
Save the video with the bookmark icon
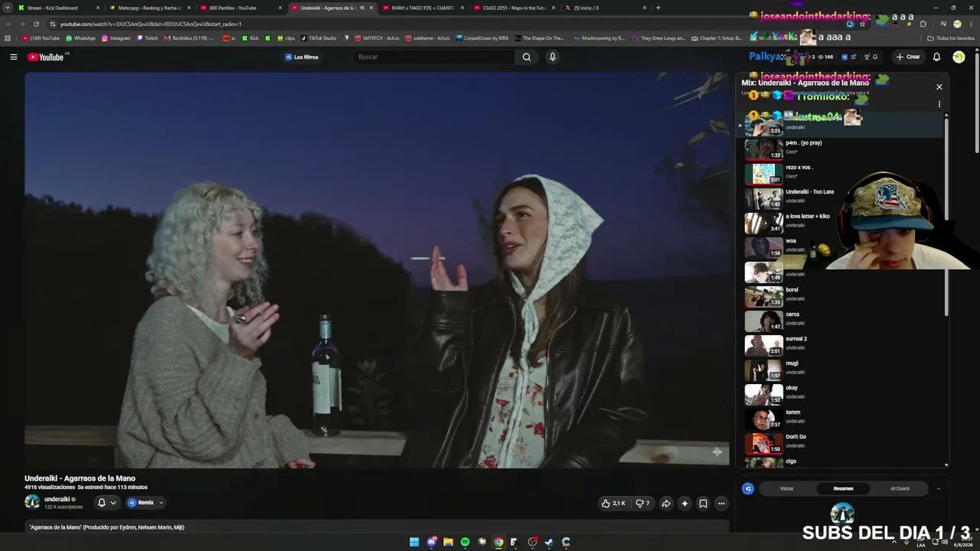pos(703,504)
